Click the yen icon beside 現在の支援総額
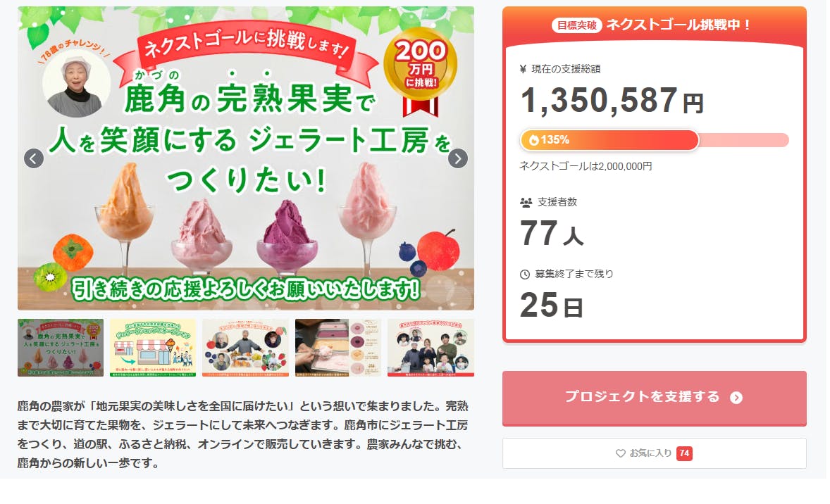 click(523, 69)
